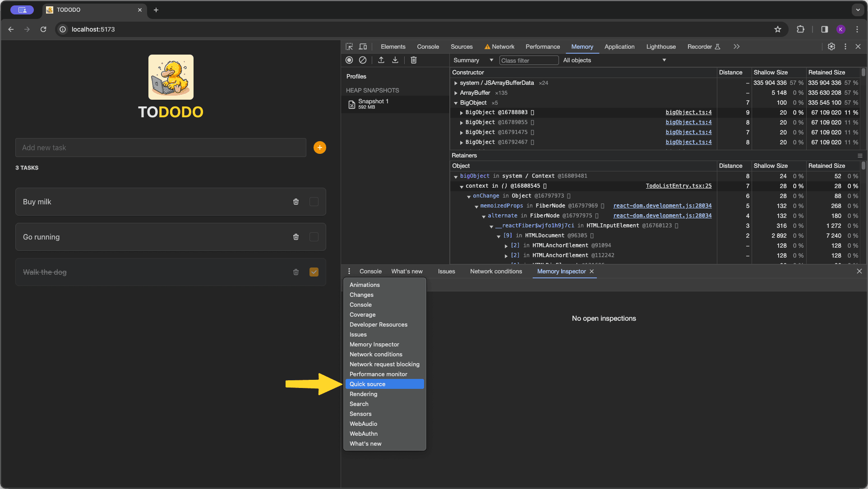The height and width of the screenshot is (489, 868).
Task: Switch to the Console tab in DevTools
Action: [427, 46]
